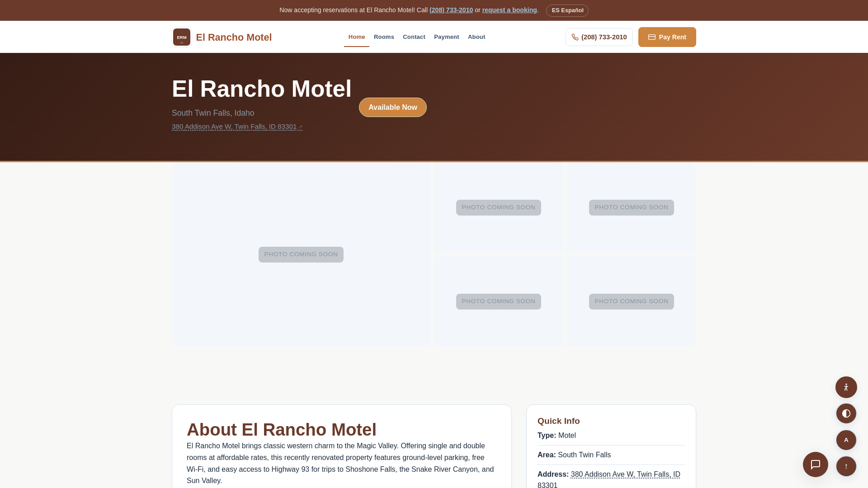Screen dimensions: 868x488
Task: Open the Contact nav item
Action: [414, 37]
